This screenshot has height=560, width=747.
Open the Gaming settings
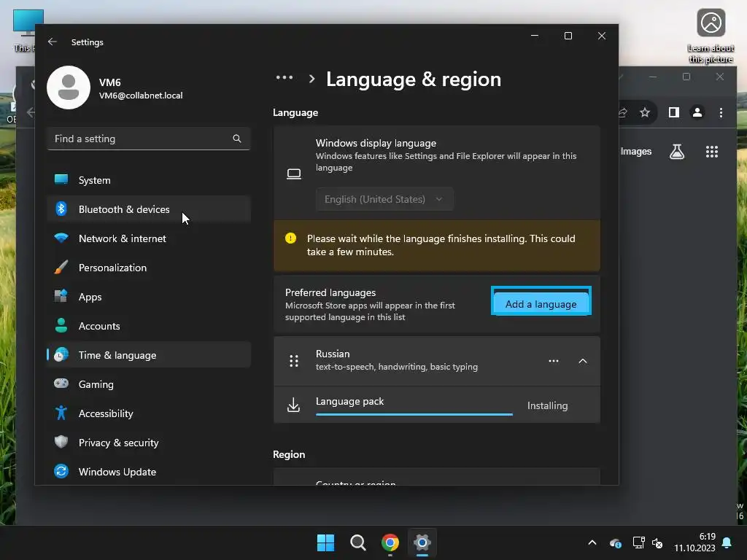click(x=149, y=384)
